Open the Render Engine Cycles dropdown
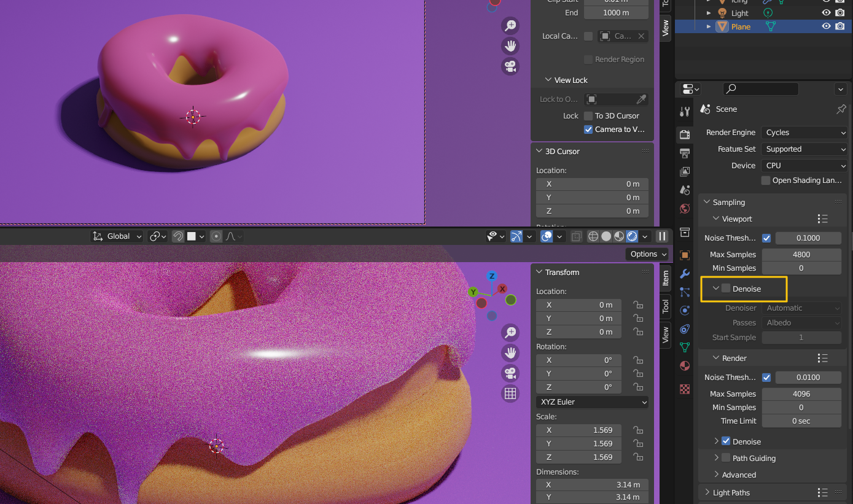 [804, 133]
